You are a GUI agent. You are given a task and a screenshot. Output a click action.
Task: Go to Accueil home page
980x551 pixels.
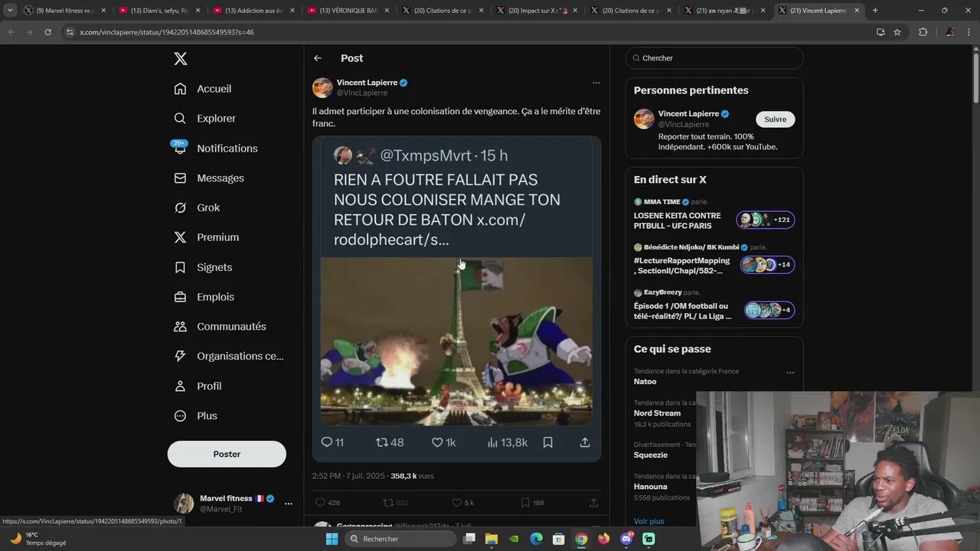coord(203,89)
